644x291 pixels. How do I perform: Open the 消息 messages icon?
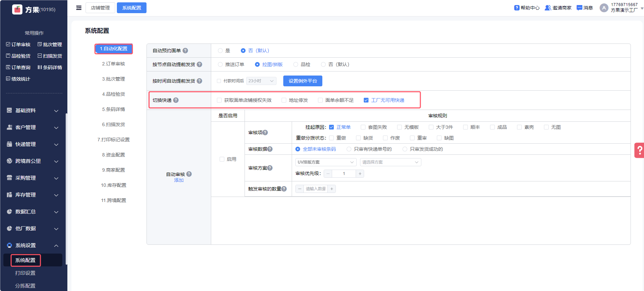pos(579,8)
